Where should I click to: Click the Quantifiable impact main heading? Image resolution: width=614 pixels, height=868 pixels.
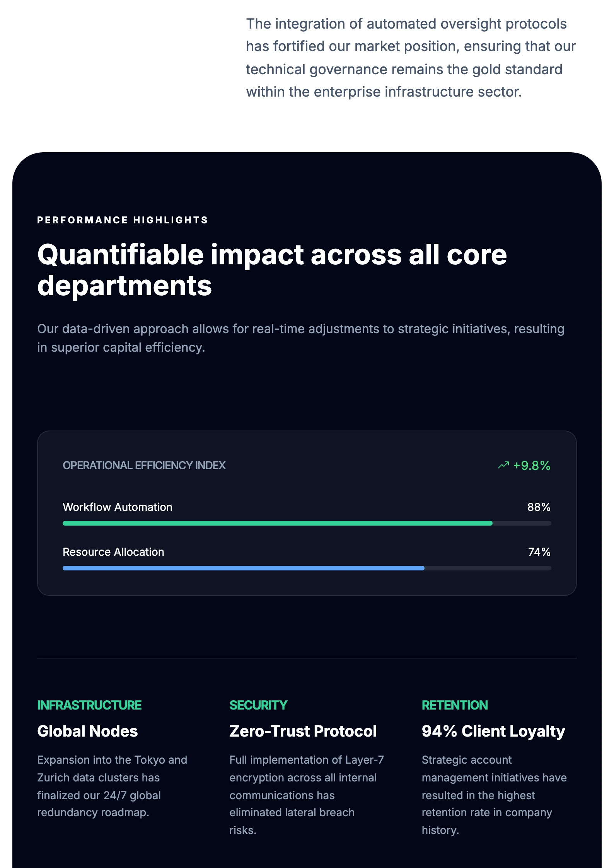[x=272, y=270]
